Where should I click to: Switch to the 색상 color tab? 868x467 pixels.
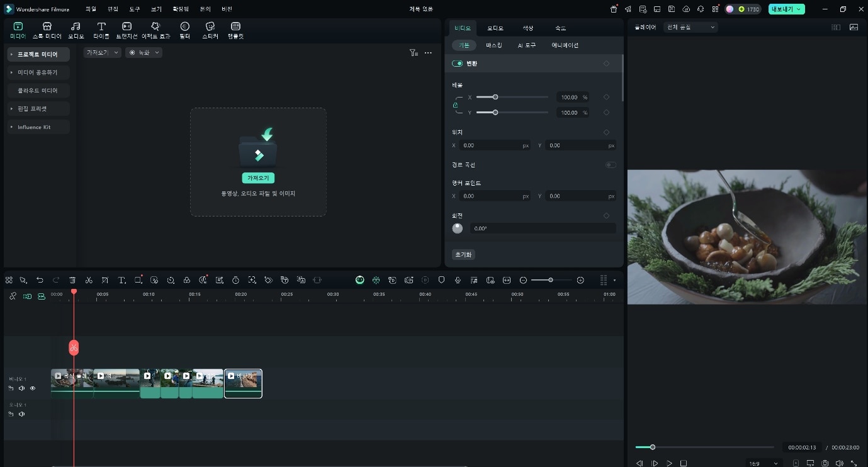tap(527, 28)
